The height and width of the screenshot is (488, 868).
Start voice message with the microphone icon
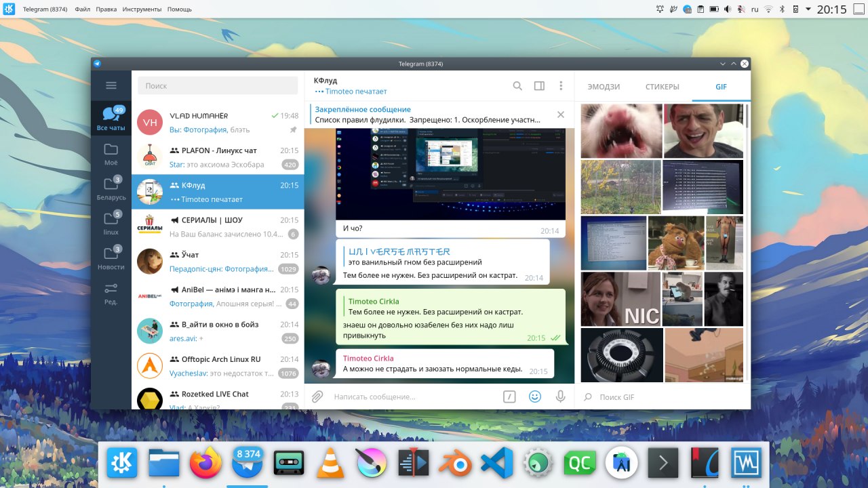pos(561,396)
